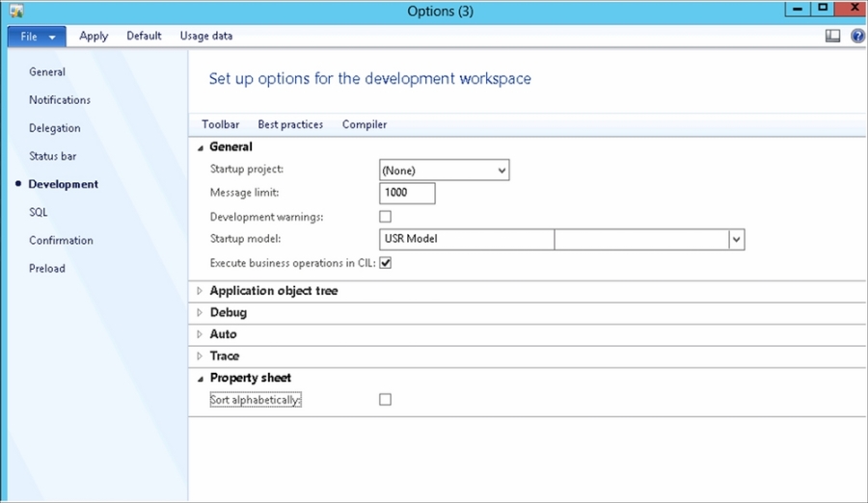Open the Startup project dropdown

(x=444, y=171)
